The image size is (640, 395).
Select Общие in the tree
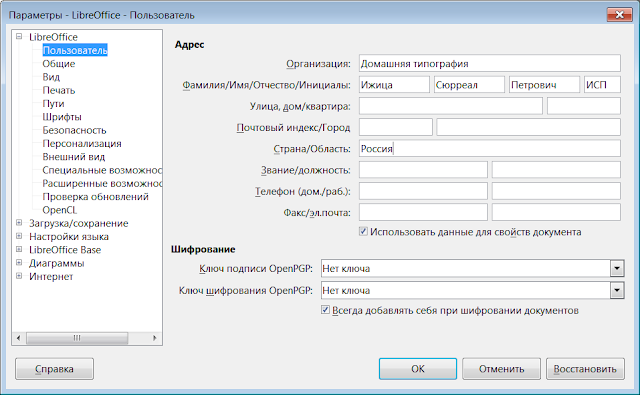click(x=59, y=64)
